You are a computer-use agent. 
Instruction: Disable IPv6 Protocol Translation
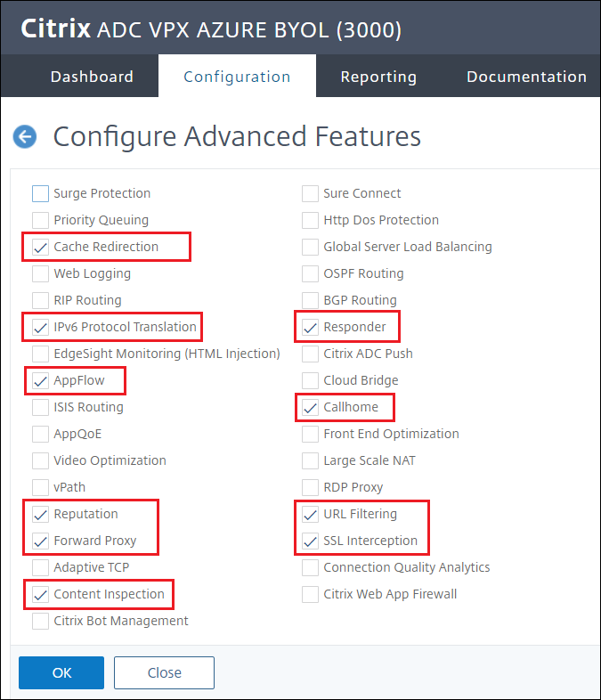coord(40,327)
